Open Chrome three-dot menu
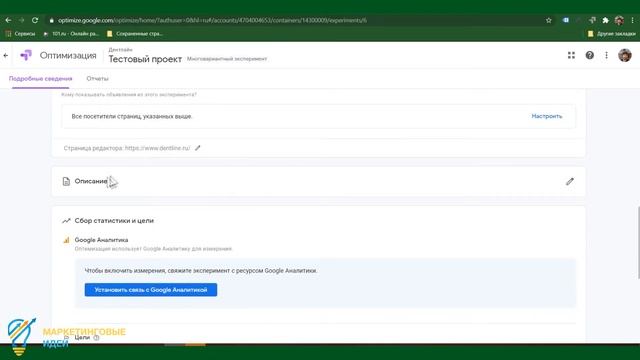This screenshot has width=640, height=360. [633, 20]
